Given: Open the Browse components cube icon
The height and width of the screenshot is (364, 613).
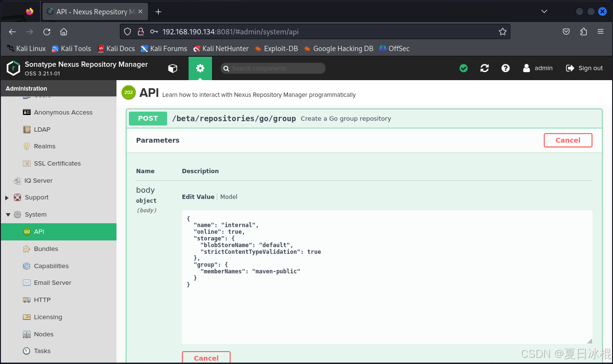Looking at the screenshot, I should click(x=173, y=68).
